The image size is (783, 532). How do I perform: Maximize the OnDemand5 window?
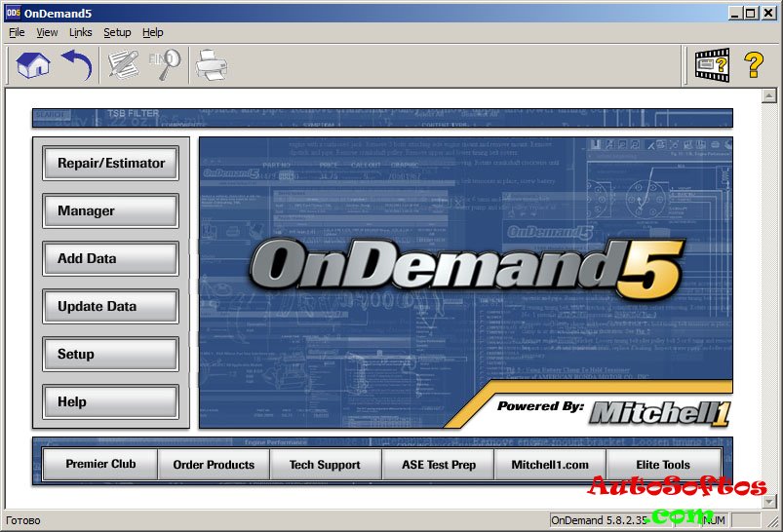(x=751, y=14)
